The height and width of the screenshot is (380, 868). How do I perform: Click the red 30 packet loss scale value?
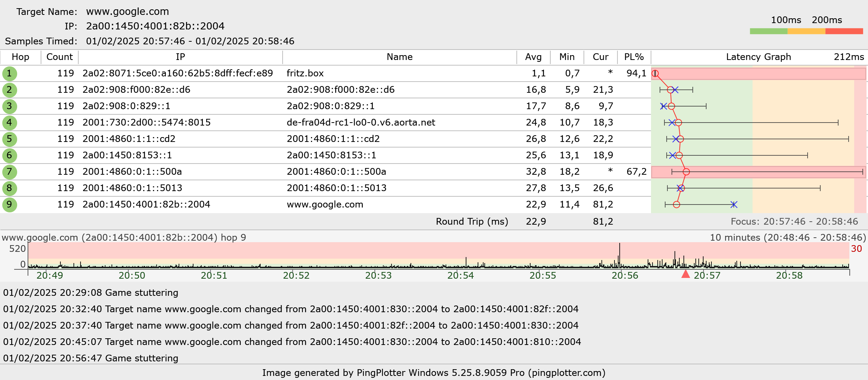(x=856, y=249)
